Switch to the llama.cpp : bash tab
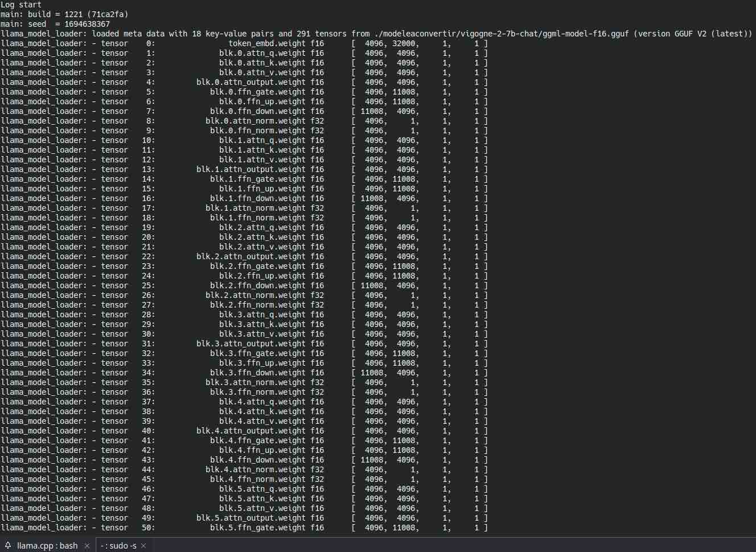Image resolution: width=756 pixels, height=552 pixels. pos(47,546)
